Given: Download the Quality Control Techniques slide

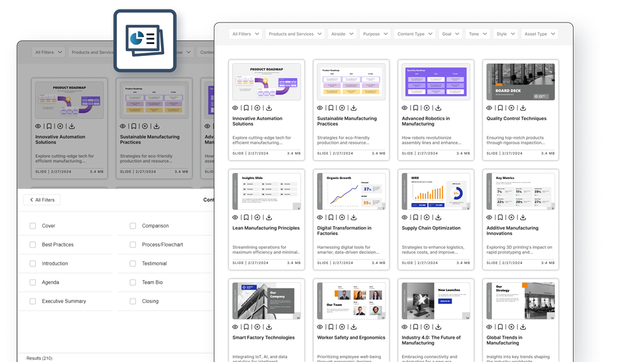Looking at the screenshot, I should click(522, 108).
